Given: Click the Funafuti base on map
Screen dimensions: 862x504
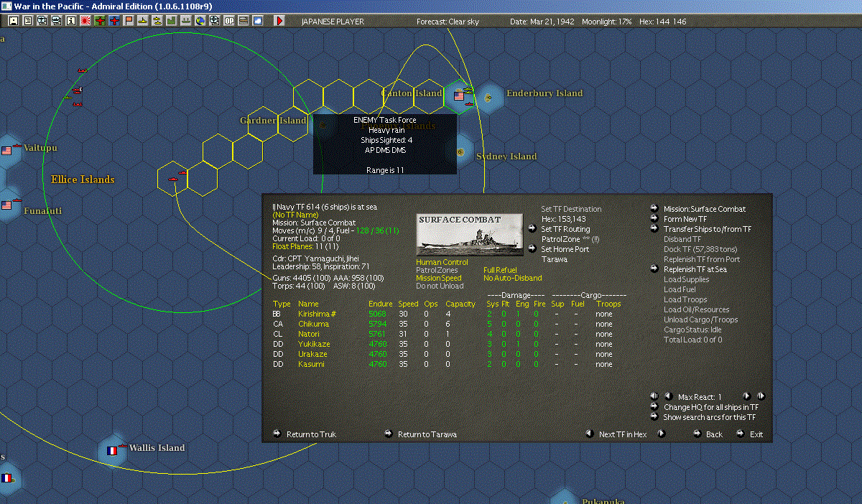Looking at the screenshot, I should 8,206.
